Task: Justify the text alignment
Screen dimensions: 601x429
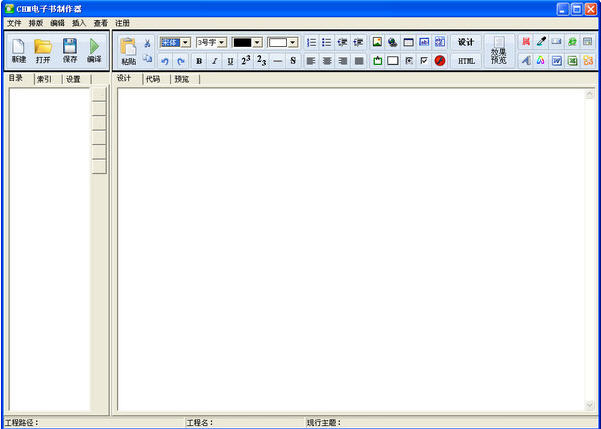Action: (358, 61)
